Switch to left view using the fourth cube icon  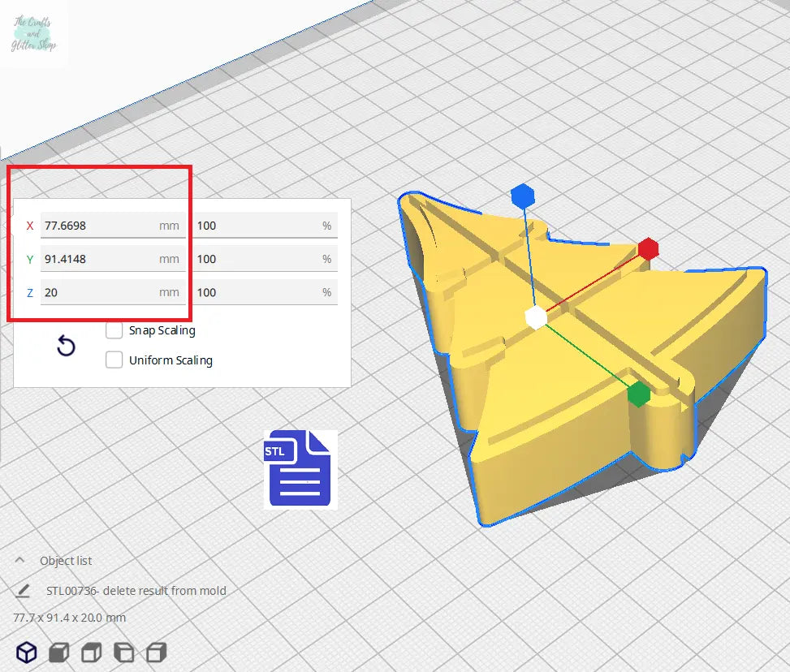(123, 651)
